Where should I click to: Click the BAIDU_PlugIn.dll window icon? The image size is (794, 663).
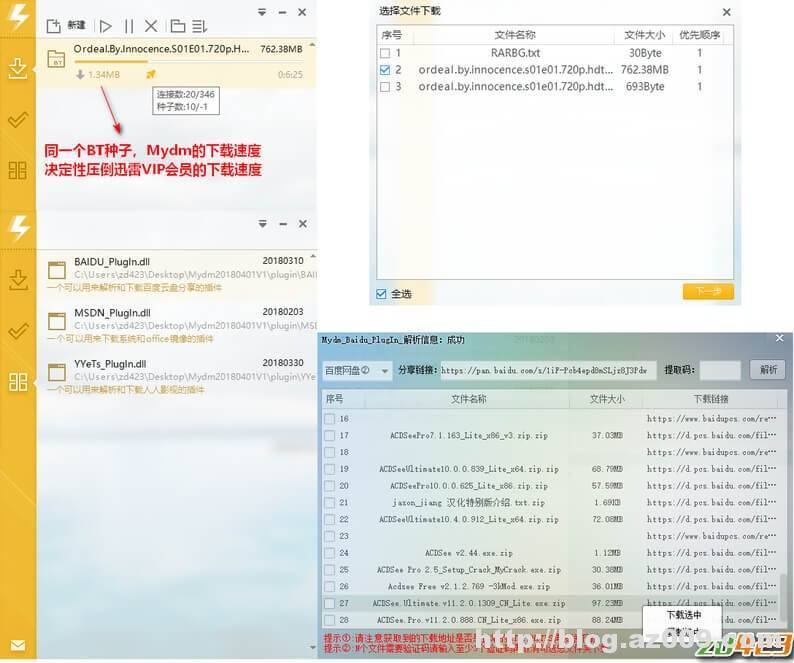(x=57, y=270)
